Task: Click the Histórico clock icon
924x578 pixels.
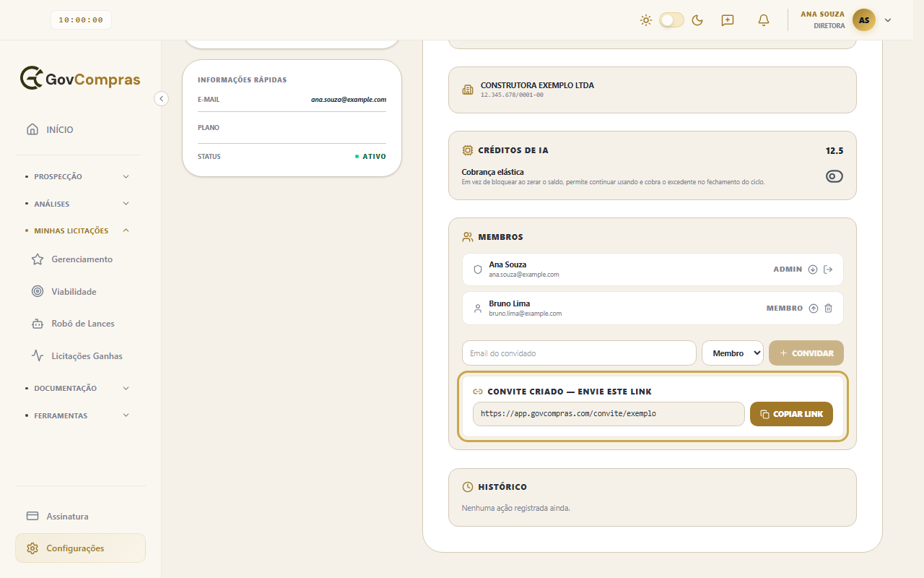Action: [468, 487]
